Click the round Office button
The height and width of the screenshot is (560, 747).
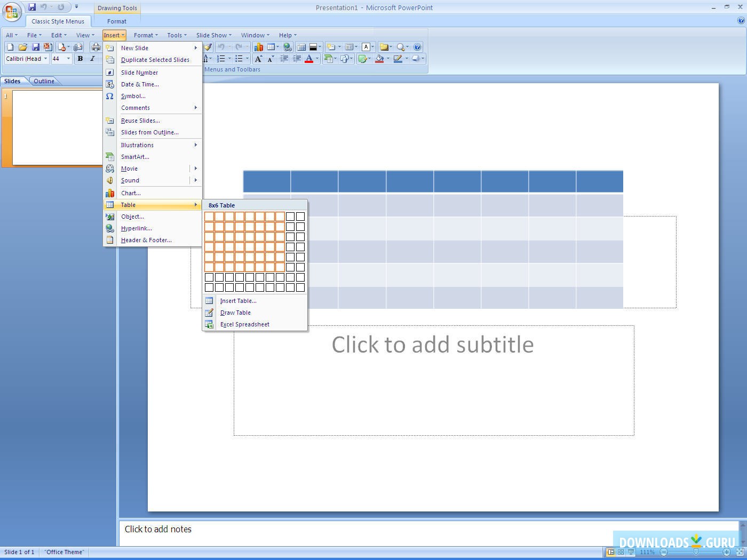pos(12,11)
